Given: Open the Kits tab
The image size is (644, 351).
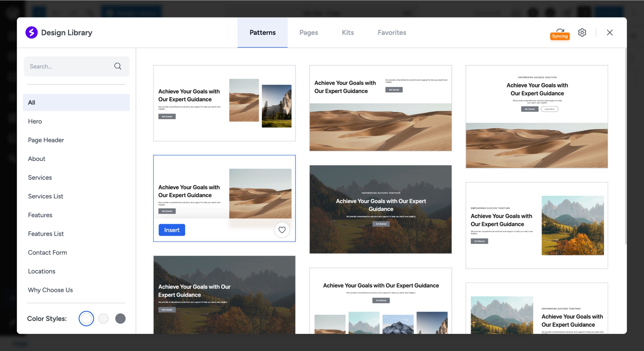Looking at the screenshot, I should [x=348, y=32].
